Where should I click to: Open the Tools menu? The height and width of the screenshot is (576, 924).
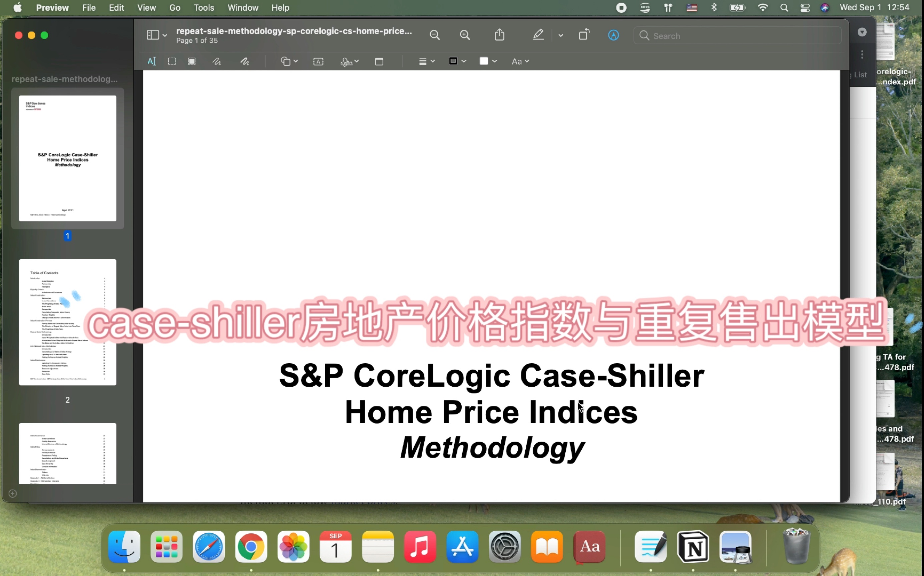204,7
